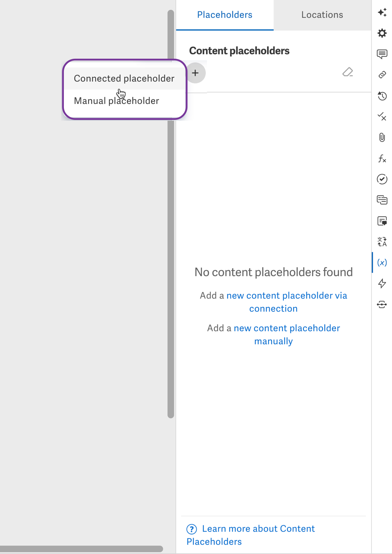Open attachments via the paperclip icon
This screenshot has width=392, height=554.
(382, 138)
